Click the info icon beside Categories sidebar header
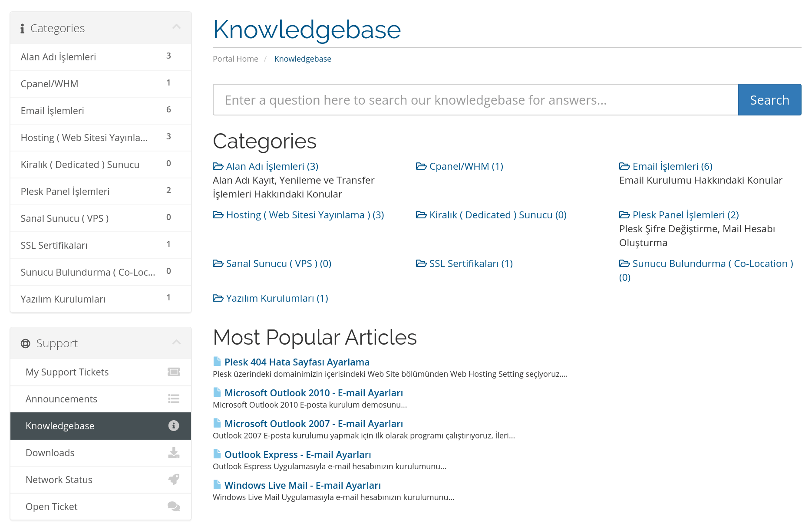Screen dimensions: 812x530 23,29
